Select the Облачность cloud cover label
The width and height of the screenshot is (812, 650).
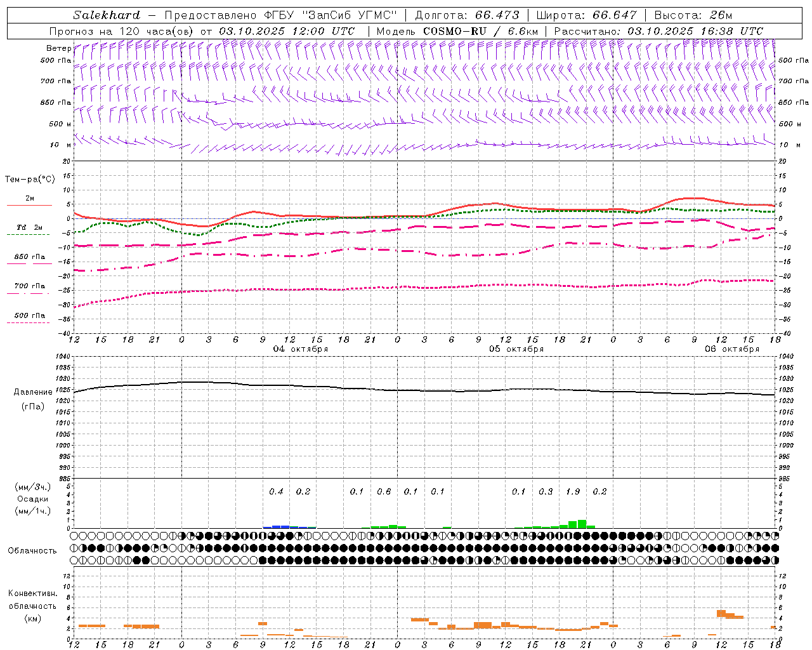(x=32, y=551)
